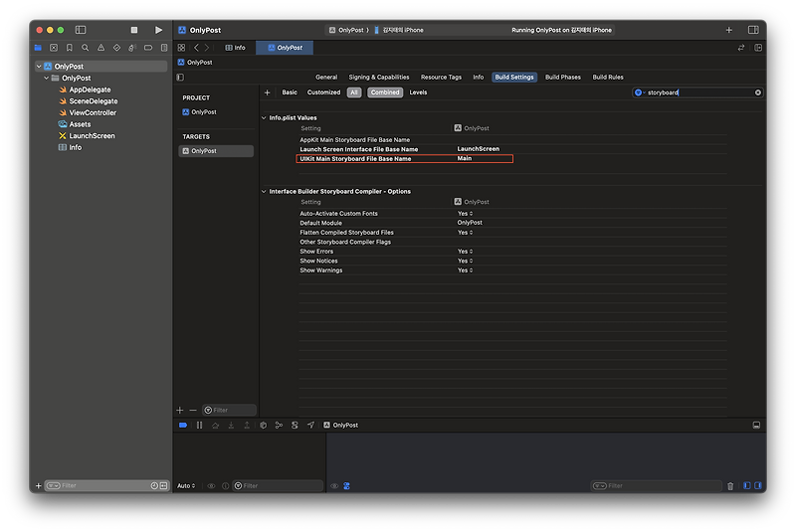Toggle breakpoints activation in debug bar

(183, 425)
